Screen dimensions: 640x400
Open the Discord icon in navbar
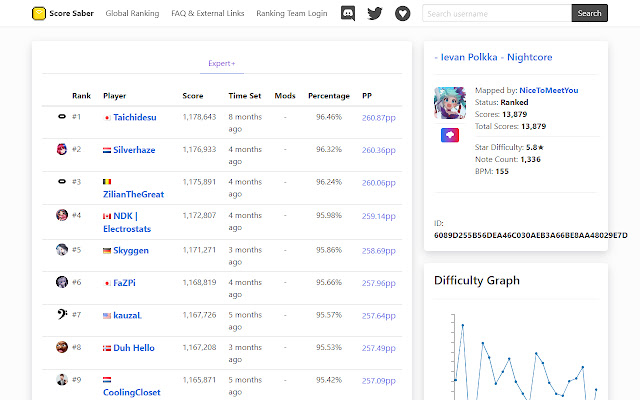[348, 13]
